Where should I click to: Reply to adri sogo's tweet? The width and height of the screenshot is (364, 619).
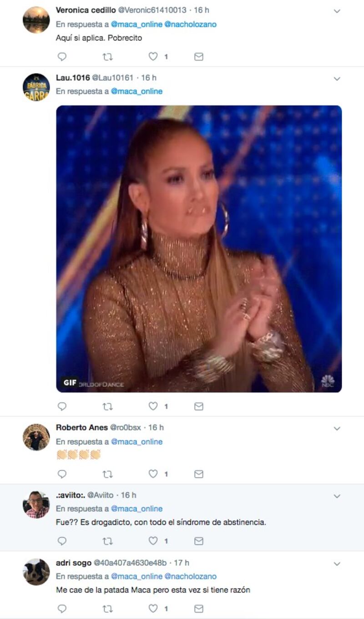pos(62,609)
